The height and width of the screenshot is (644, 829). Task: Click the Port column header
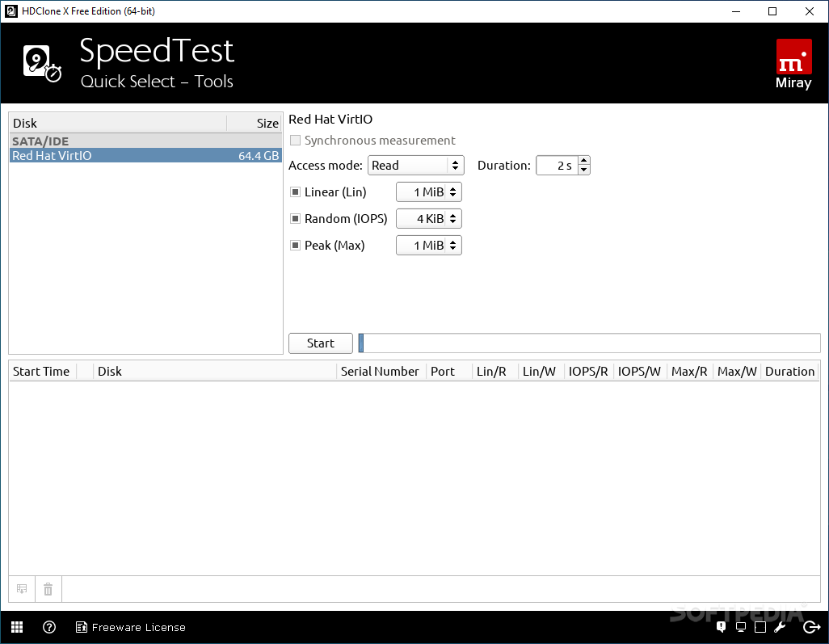(449, 371)
